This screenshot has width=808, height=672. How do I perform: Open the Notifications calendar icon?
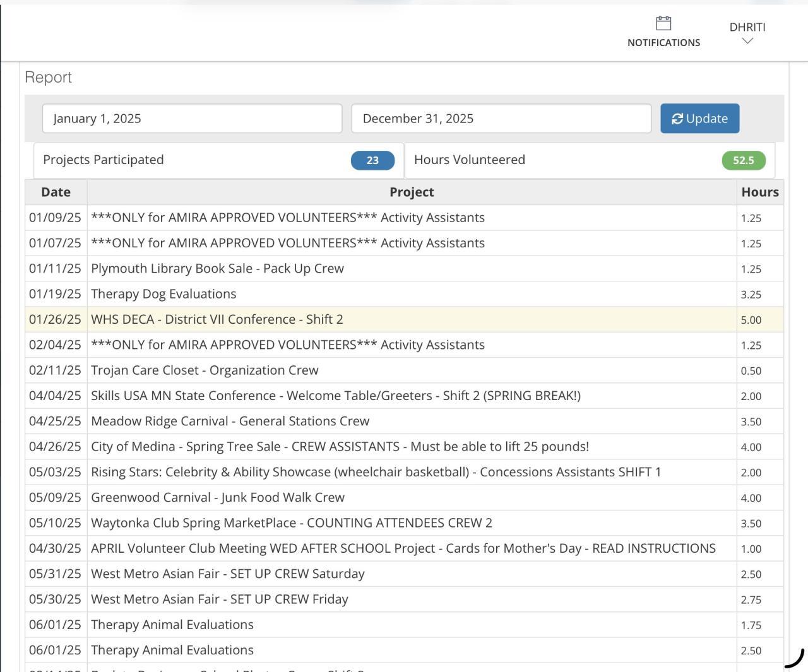tap(663, 24)
